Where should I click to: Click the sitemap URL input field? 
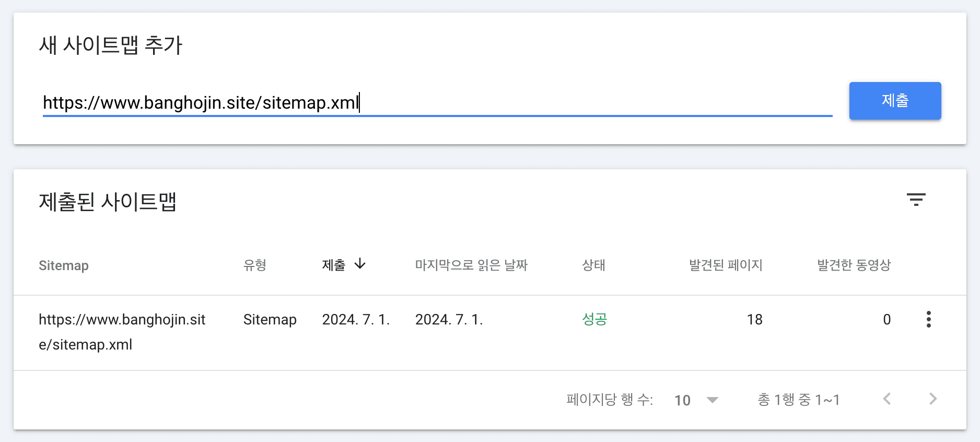pyautogui.click(x=437, y=102)
